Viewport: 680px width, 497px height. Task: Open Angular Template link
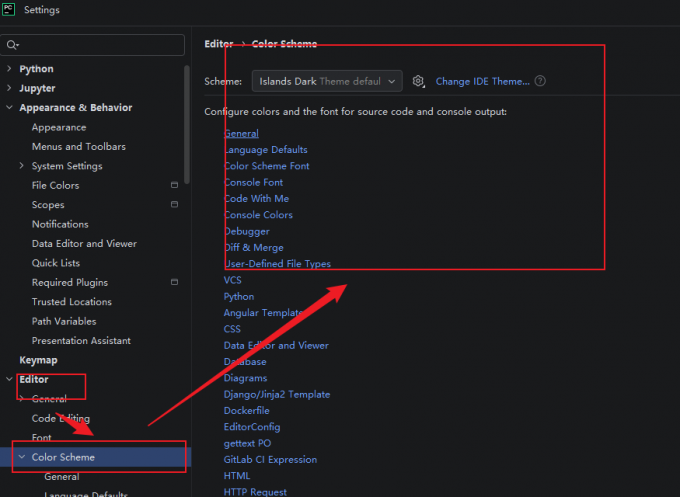[x=264, y=313]
